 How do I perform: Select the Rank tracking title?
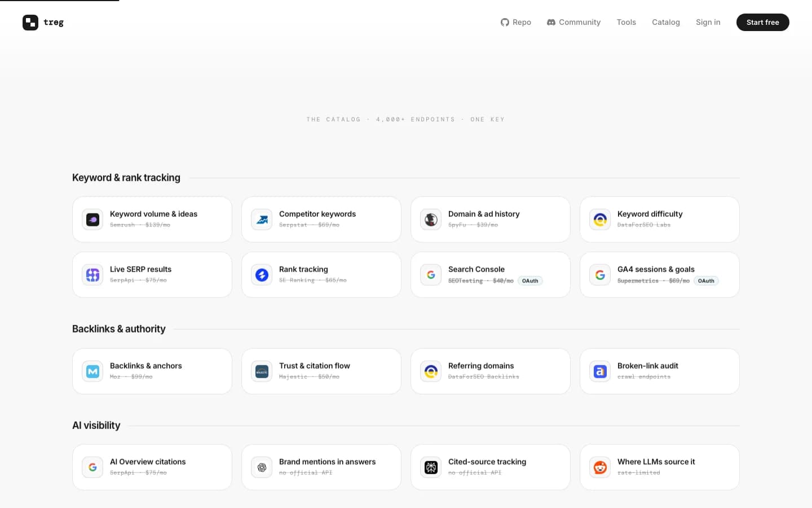[x=303, y=269]
